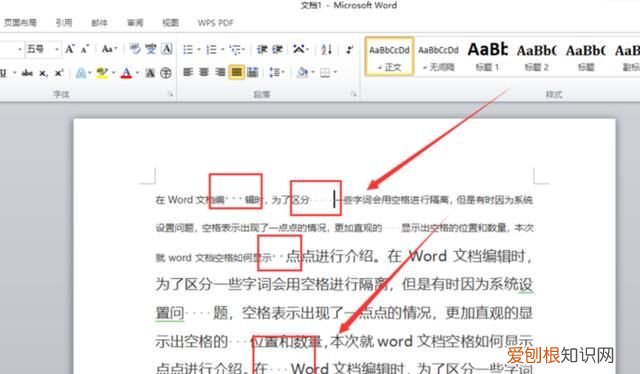The image size is (640, 374).
Task: Click the bullet list icon
Action: (188, 49)
